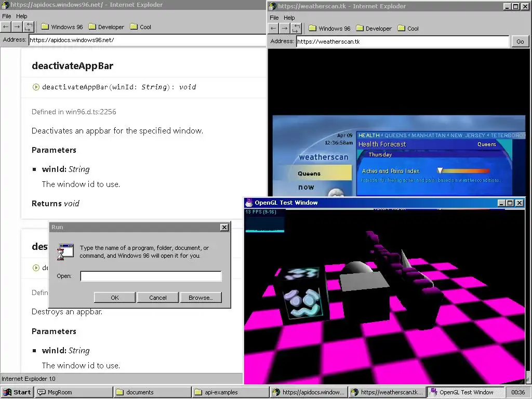
Task: Switch to weatherscan.tk taskbar item
Action: [x=388, y=392]
